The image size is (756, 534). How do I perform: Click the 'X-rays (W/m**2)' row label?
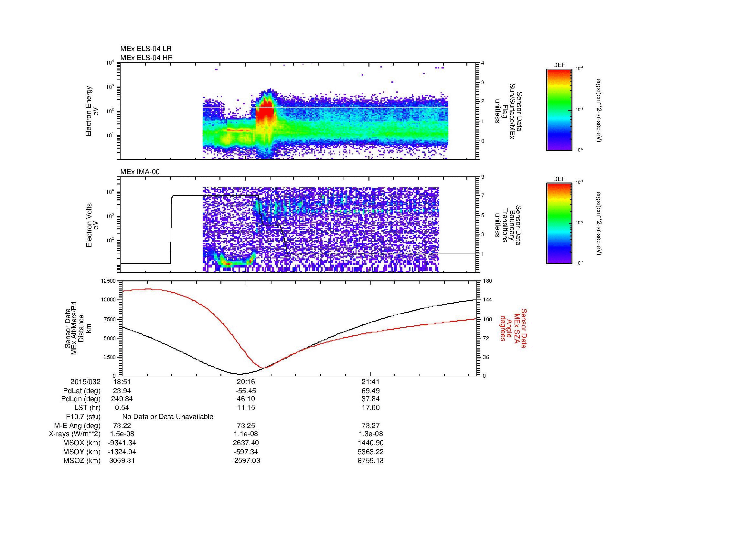[75, 434]
